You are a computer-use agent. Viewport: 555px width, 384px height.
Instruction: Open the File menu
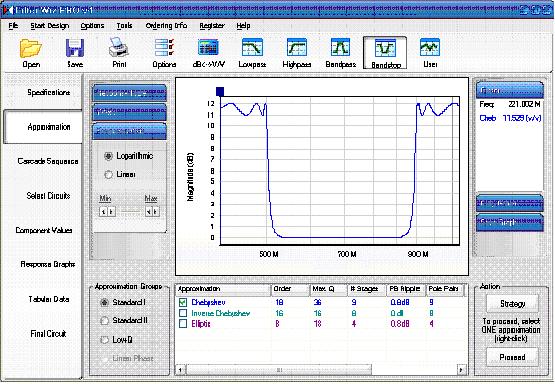tap(13, 26)
